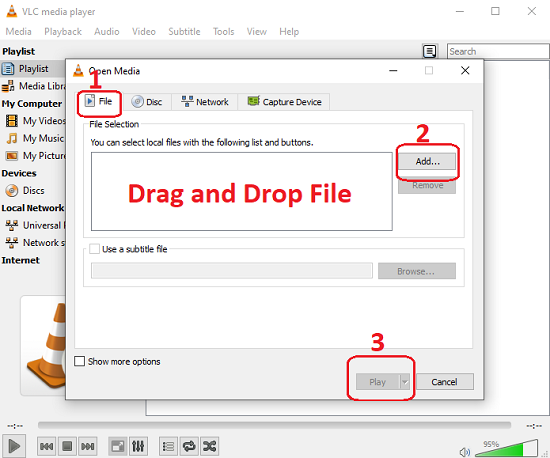Open the View menu
This screenshot has height=458, width=550.
pos(256,32)
